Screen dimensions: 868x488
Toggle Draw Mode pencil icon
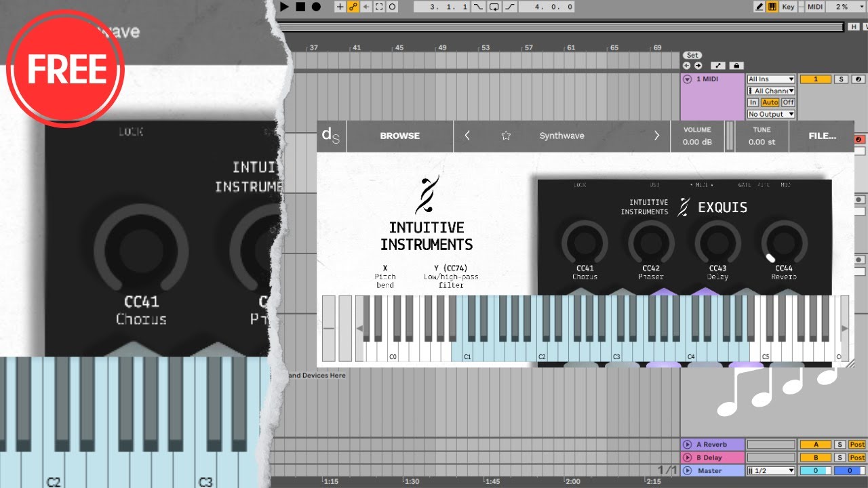[x=759, y=7]
